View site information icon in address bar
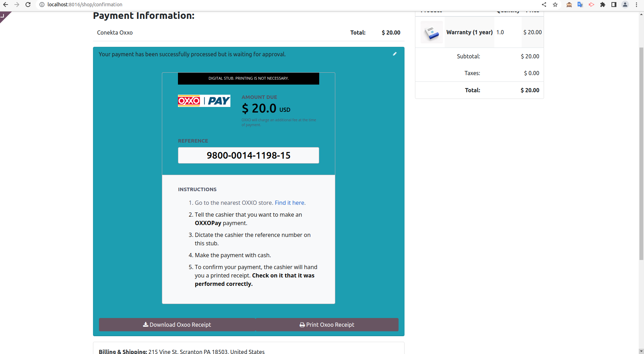This screenshot has width=644, height=354. tap(42, 5)
